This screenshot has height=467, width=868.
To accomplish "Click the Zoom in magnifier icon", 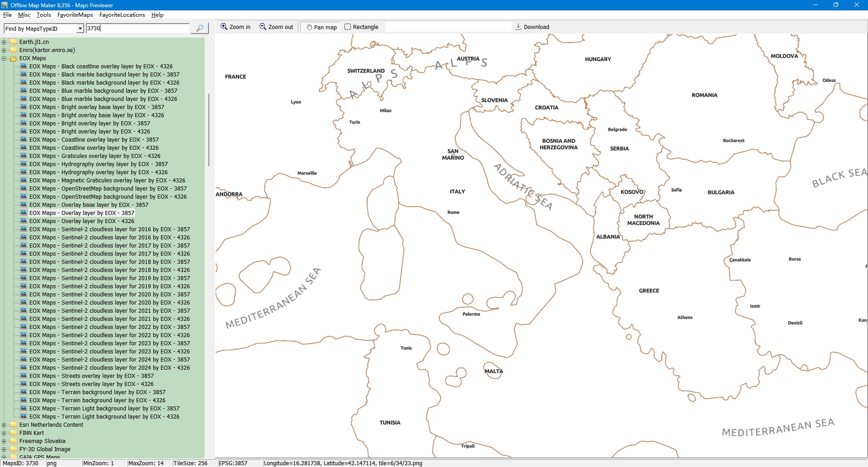I will [x=224, y=27].
